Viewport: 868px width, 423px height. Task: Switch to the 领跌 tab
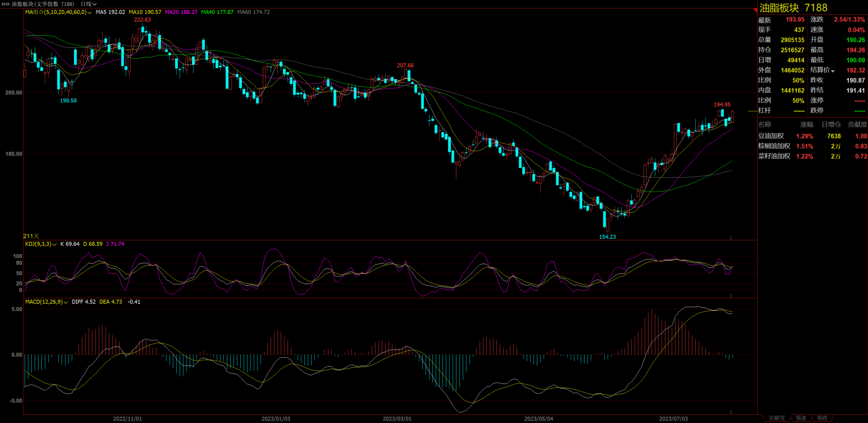pyautogui.click(x=822, y=418)
